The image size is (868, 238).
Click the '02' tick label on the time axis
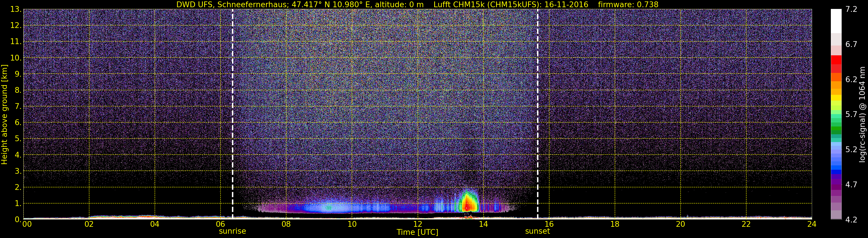pos(89,224)
